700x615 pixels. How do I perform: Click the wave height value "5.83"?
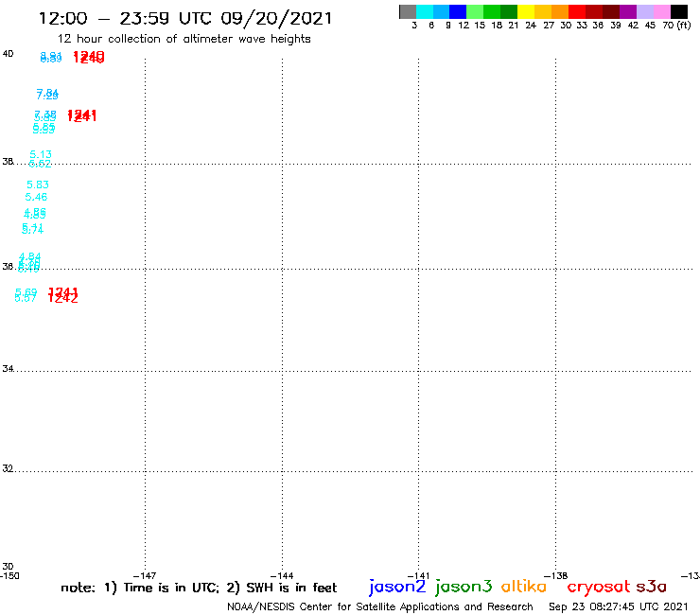38,184
